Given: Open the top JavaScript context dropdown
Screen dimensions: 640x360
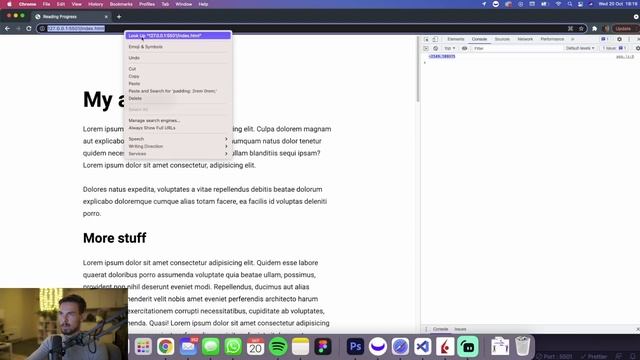Looking at the screenshot, I should [x=449, y=48].
